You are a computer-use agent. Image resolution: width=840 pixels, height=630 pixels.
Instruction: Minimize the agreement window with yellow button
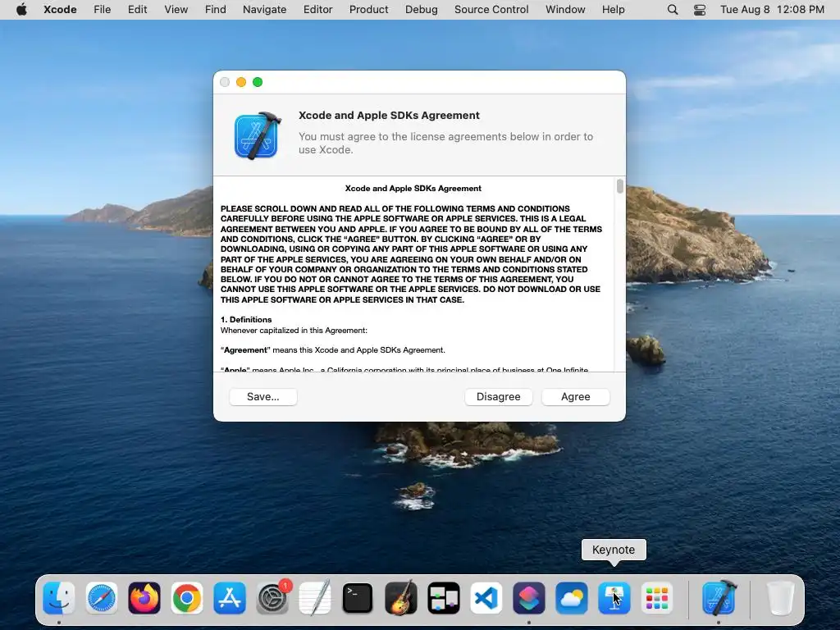click(x=241, y=82)
